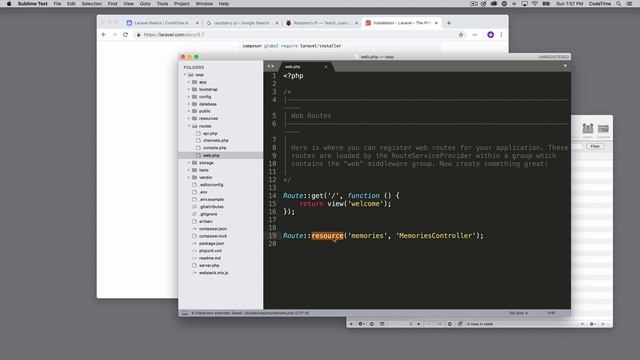
Task: Click the Spotlight search icon in menu bar
Action: pos(619,4)
